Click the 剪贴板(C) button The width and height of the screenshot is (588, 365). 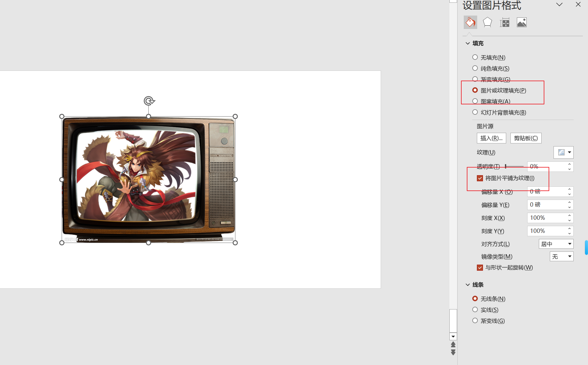point(526,138)
